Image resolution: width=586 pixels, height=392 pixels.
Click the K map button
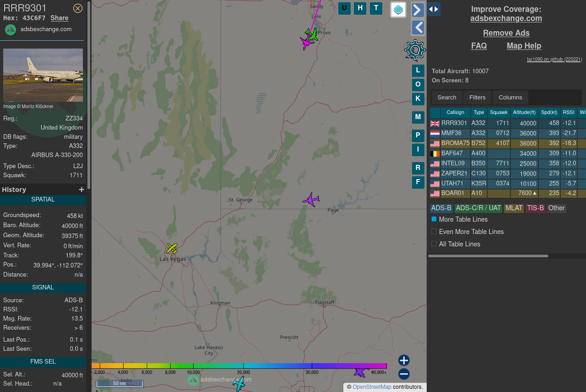(x=418, y=99)
